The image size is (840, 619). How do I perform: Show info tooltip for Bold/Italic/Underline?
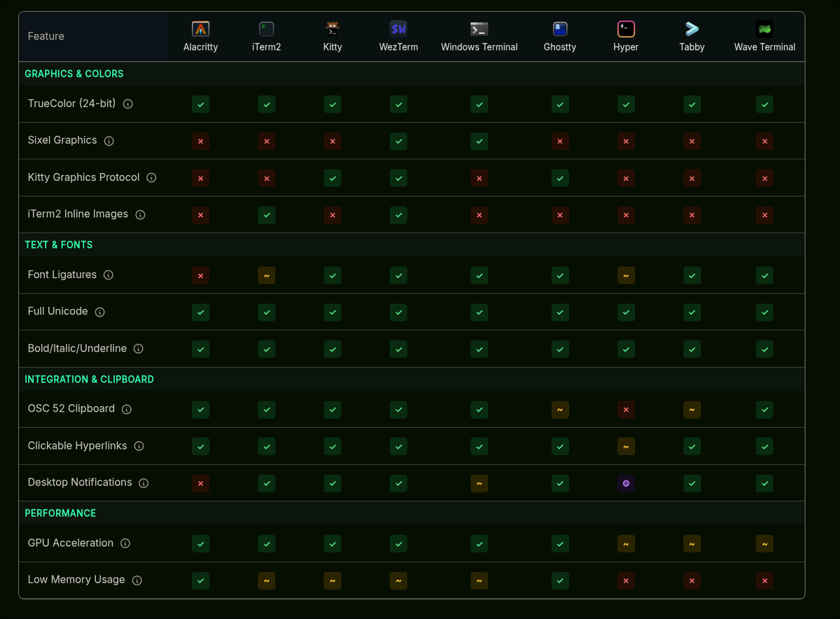[139, 349]
